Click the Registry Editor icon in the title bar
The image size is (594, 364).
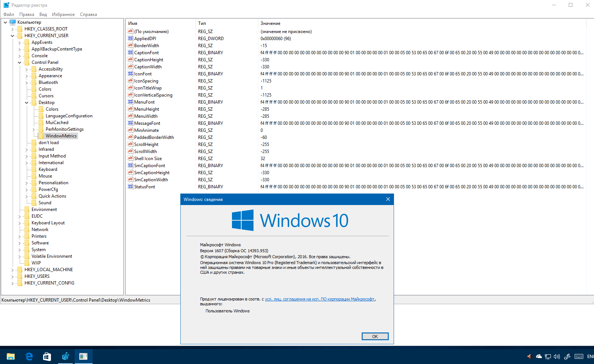click(6, 5)
